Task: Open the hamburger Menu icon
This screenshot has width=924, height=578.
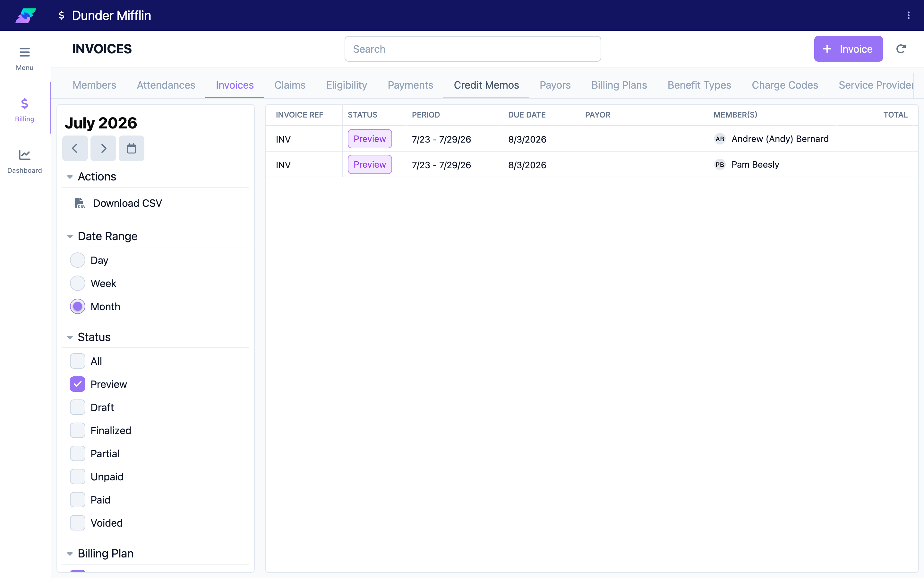Action: point(24,52)
